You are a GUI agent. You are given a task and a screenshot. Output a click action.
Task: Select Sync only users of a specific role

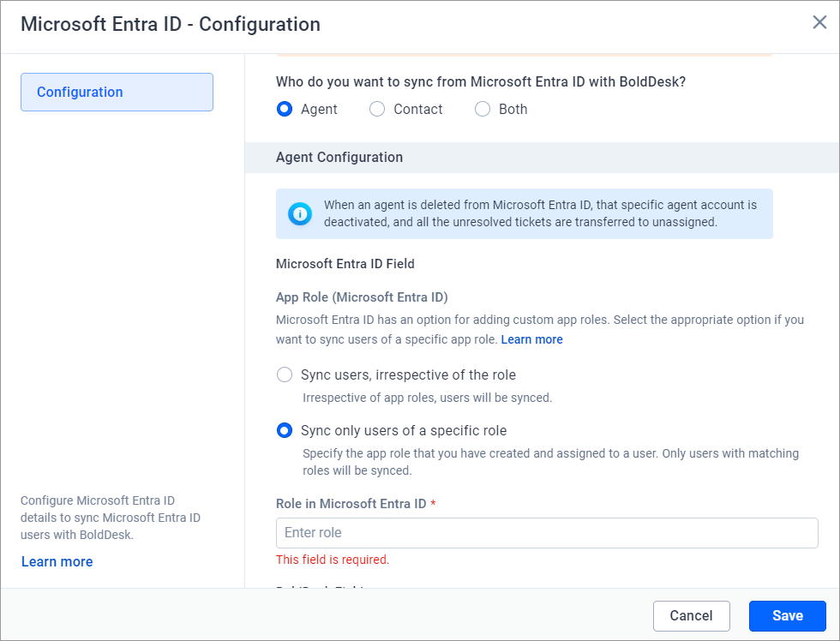pos(285,430)
